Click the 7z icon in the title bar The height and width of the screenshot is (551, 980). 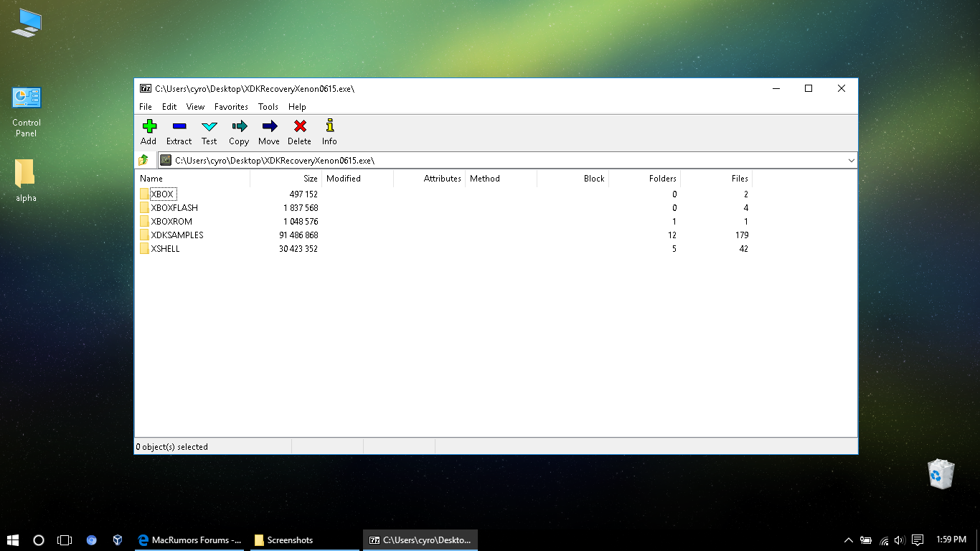tap(146, 88)
